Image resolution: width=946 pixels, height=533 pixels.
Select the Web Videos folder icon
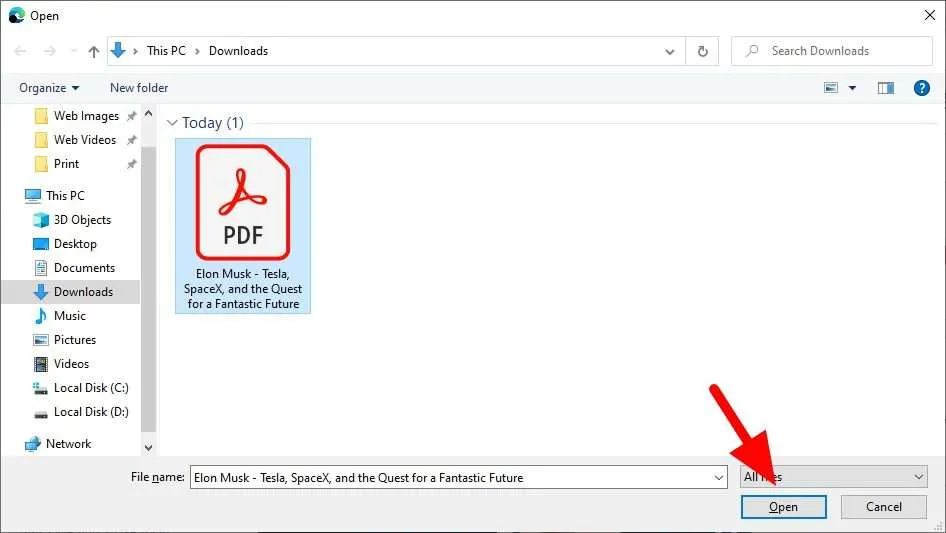41,140
